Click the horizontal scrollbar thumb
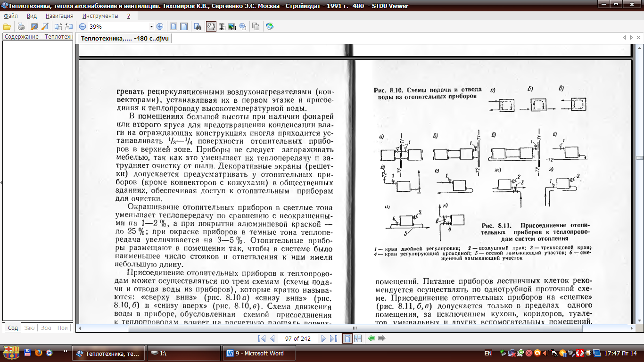This screenshot has height=362, width=644. [x=355, y=328]
